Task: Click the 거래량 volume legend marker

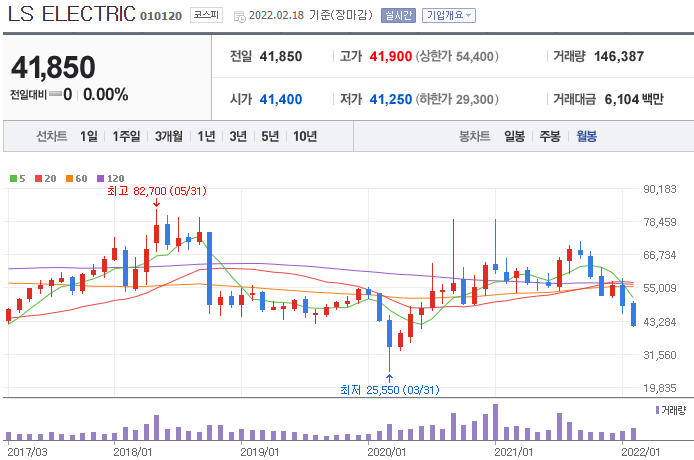Action: click(658, 410)
